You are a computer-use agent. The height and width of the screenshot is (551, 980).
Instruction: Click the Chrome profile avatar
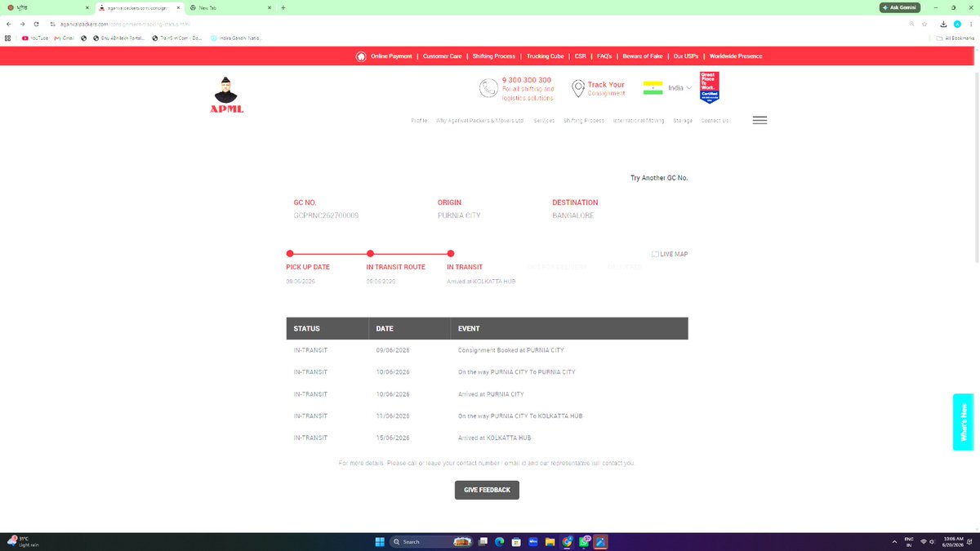coord(957,24)
